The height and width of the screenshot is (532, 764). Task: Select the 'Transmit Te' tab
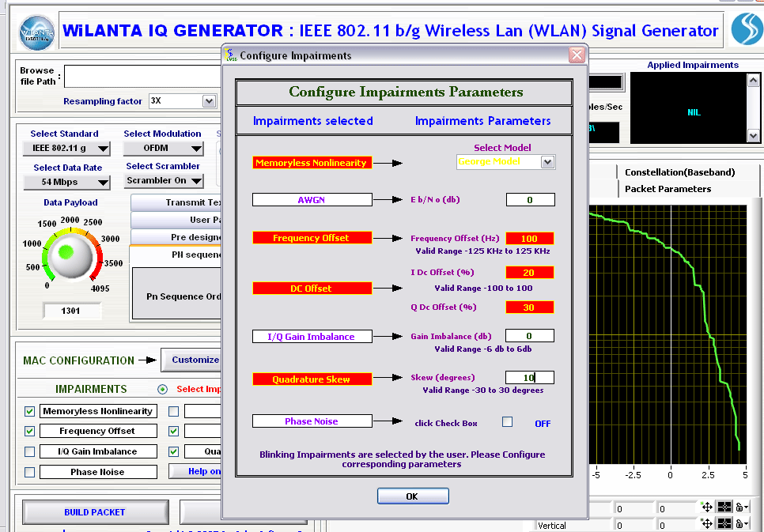[x=176, y=202]
